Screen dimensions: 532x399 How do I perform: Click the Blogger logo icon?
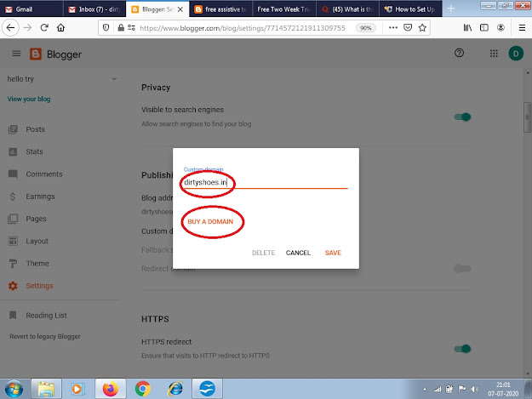[36, 54]
